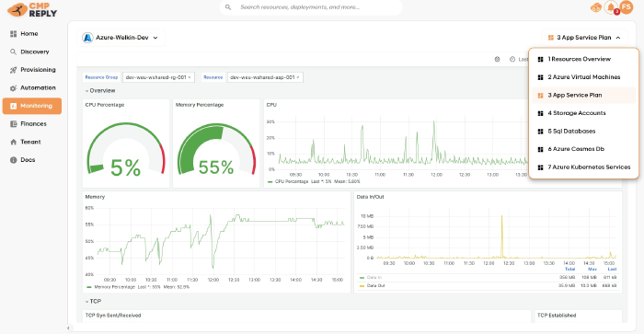Click the orange cloud icon in header
Image resolution: width=644 pixels, height=334 pixels.
tap(595, 7)
